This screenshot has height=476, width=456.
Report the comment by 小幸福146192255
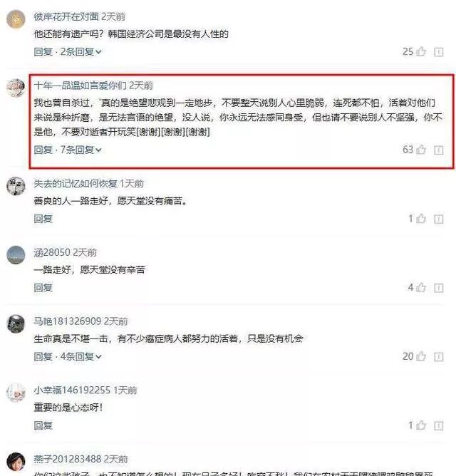tap(439, 425)
